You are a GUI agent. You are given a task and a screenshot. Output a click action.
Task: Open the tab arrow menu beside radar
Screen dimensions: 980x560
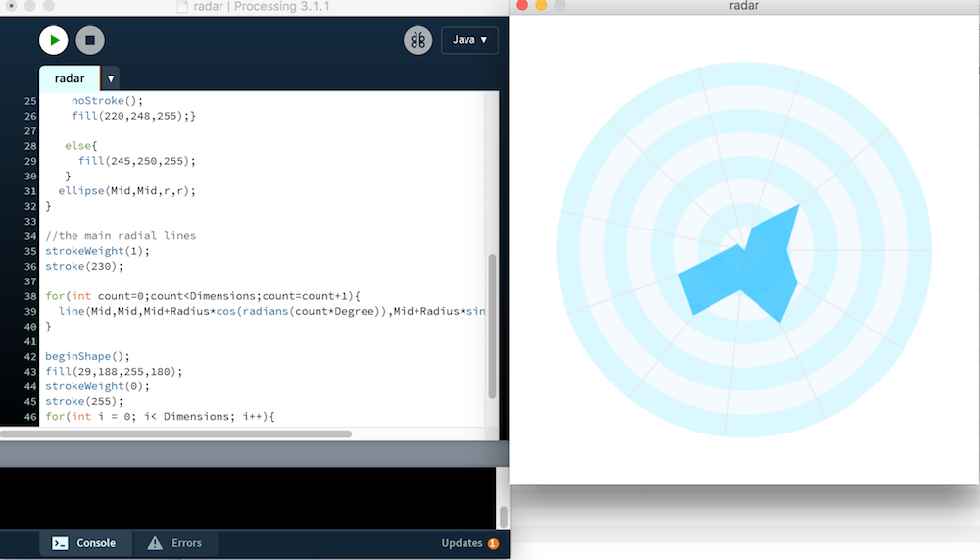(x=110, y=78)
